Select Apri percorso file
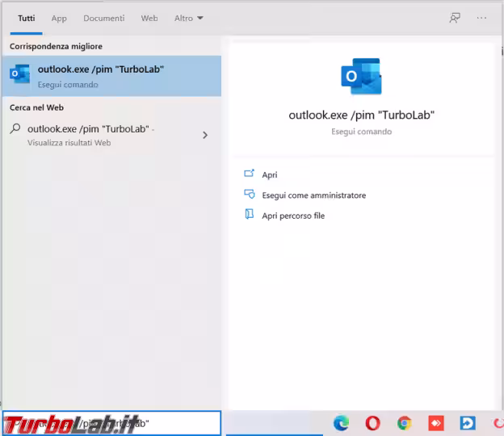Image resolution: width=504 pixels, height=436 pixels. click(x=293, y=216)
